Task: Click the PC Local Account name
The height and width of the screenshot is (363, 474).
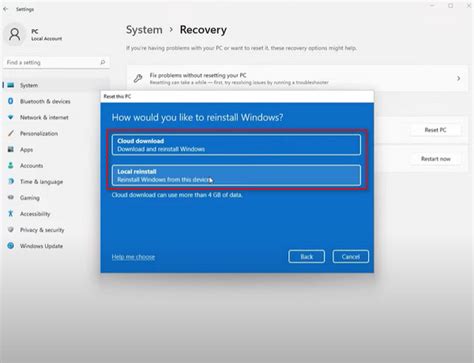Action: 46,35
